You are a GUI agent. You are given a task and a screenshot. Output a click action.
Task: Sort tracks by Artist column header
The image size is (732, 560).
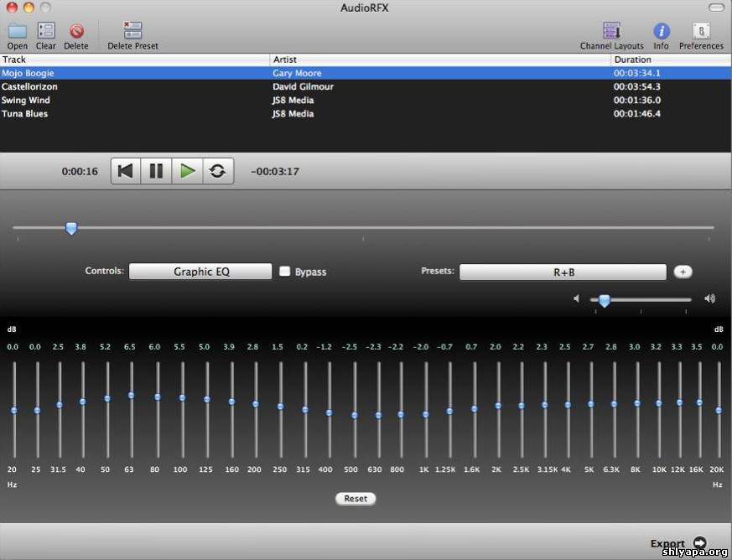(x=440, y=60)
